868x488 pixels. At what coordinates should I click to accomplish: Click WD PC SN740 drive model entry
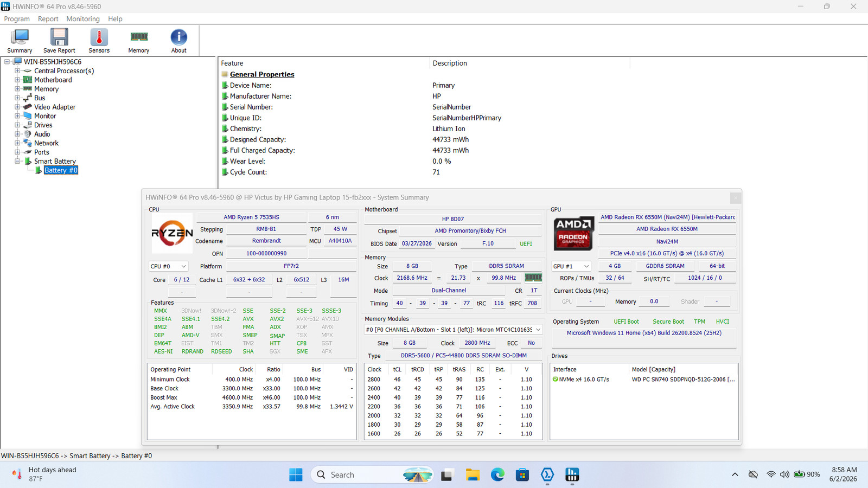(x=683, y=380)
